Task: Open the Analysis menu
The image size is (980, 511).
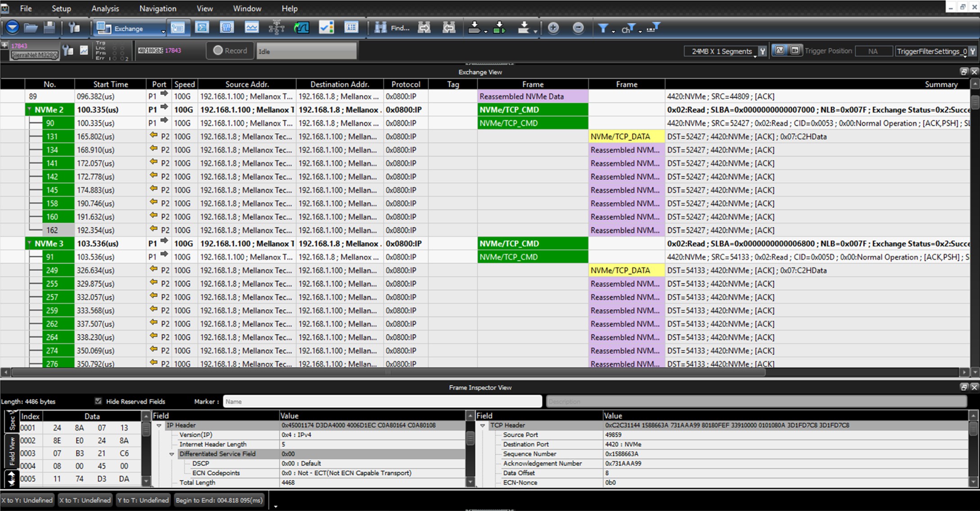Action: 105,9
